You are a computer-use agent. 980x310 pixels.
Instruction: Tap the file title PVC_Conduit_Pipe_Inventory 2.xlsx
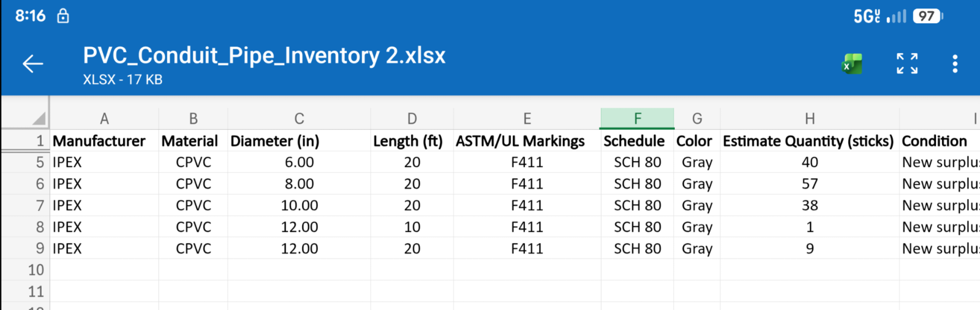[264, 56]
